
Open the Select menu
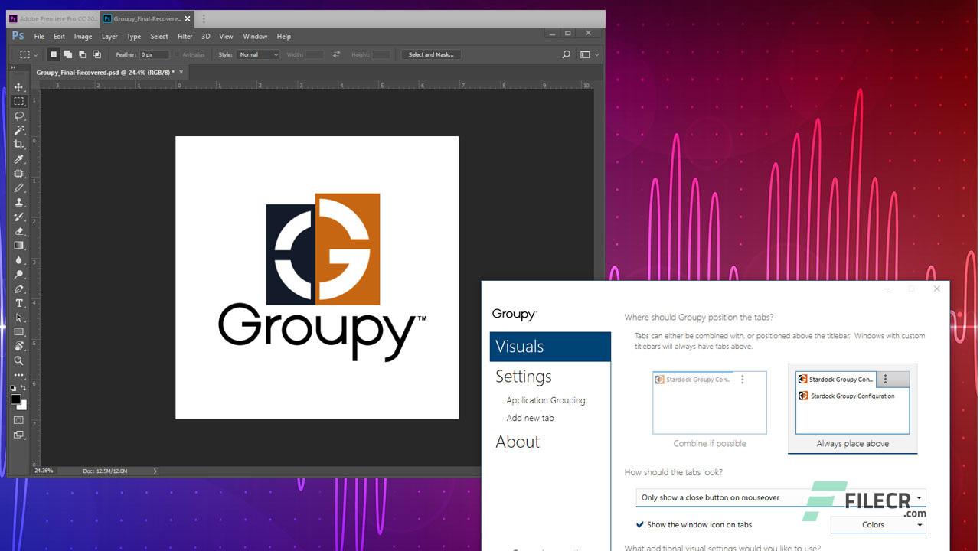(x=159, y=36)
